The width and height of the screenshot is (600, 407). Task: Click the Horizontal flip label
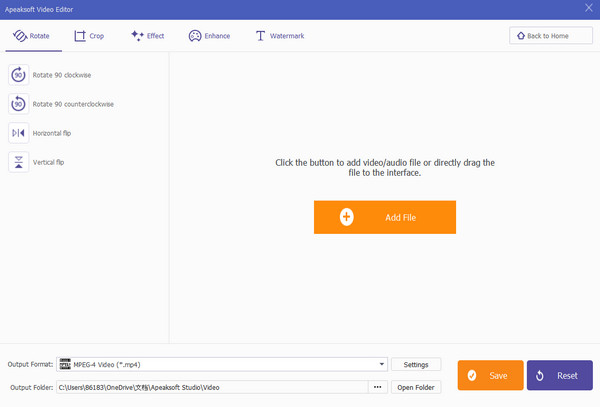[52, 133]
